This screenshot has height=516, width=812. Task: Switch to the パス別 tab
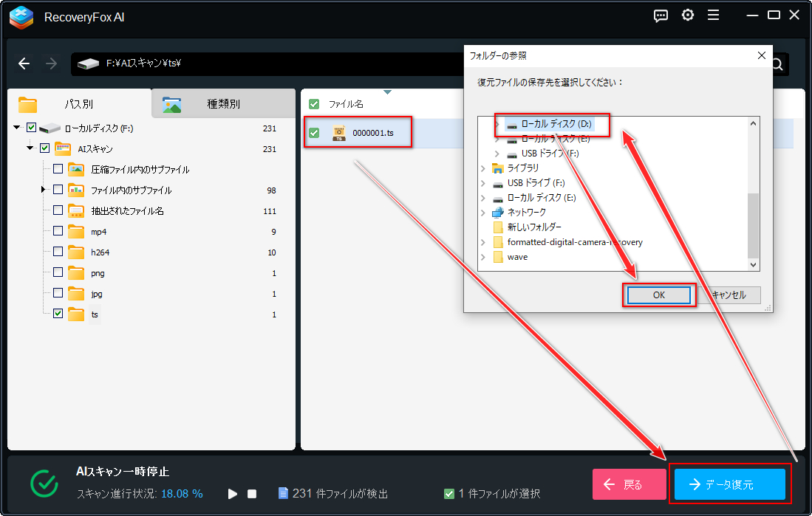79,103
